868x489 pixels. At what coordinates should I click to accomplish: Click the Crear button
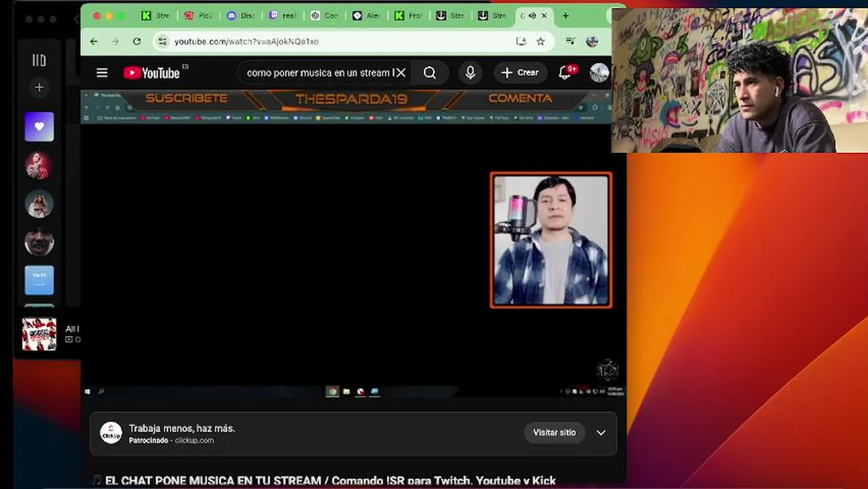coord(520,73)
